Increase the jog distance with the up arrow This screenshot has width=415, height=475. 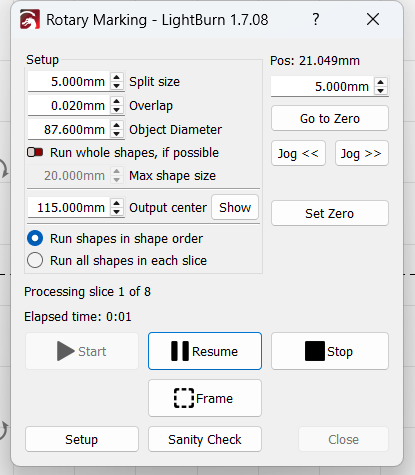381,82
